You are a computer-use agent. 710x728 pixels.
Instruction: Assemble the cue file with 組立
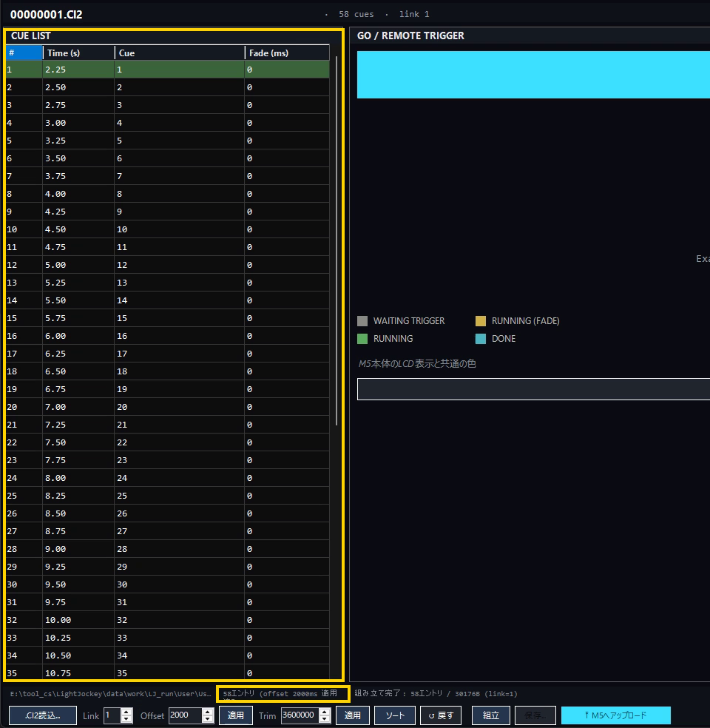point(491,715)
